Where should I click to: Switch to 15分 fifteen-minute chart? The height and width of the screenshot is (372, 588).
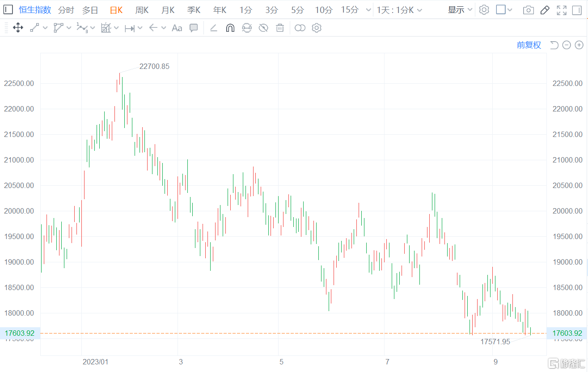tap(350, 10)
